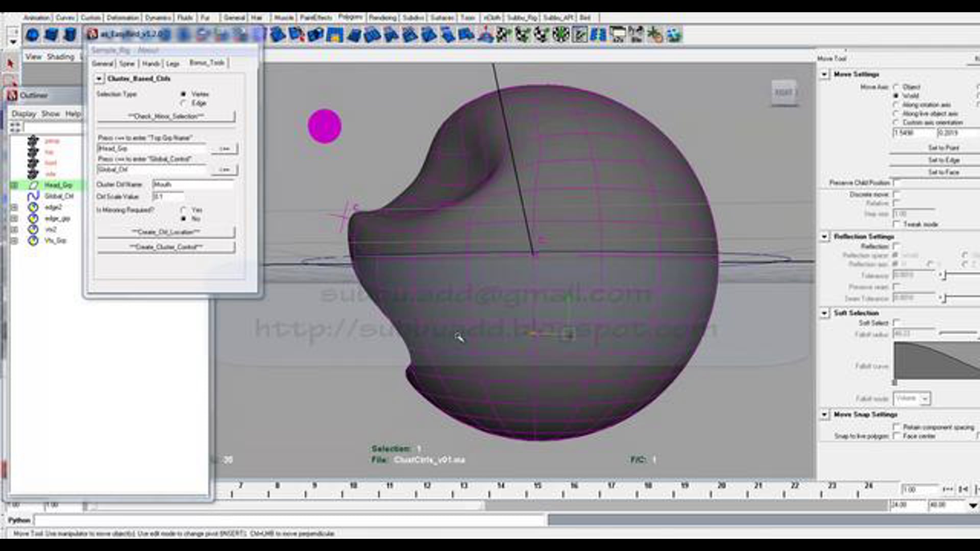Click the yellow-and-blue polygon shelf icon
The image size is (980, 551).
tap(335, 35)
